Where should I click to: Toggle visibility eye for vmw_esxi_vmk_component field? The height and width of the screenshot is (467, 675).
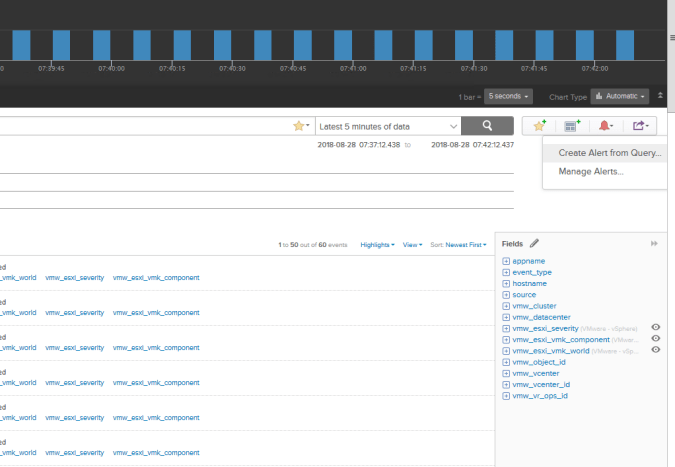click(656, 339)
